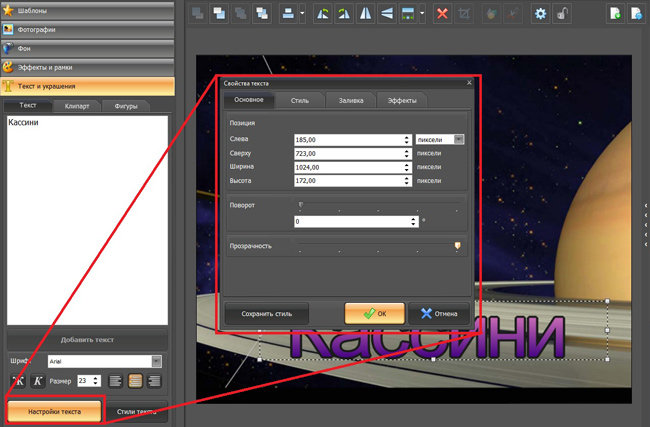
Task: Close the Свойства текста dialog
Action: tap(469, 83)
